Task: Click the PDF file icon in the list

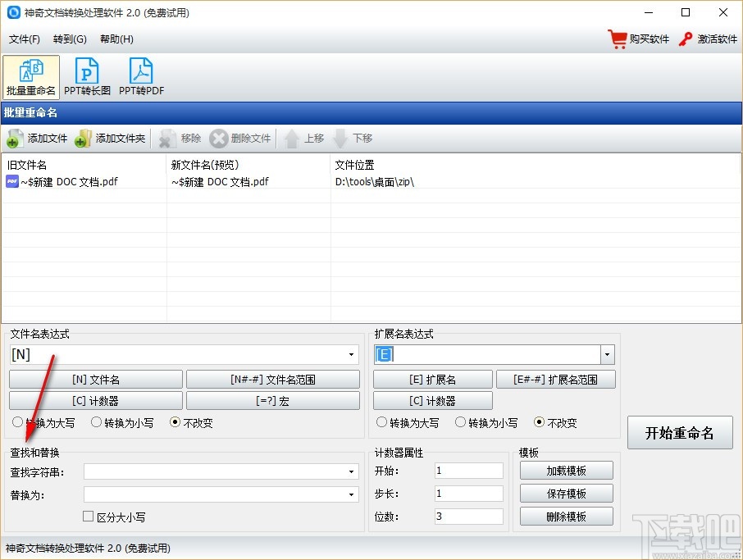Action: click(x=12, y=181)
